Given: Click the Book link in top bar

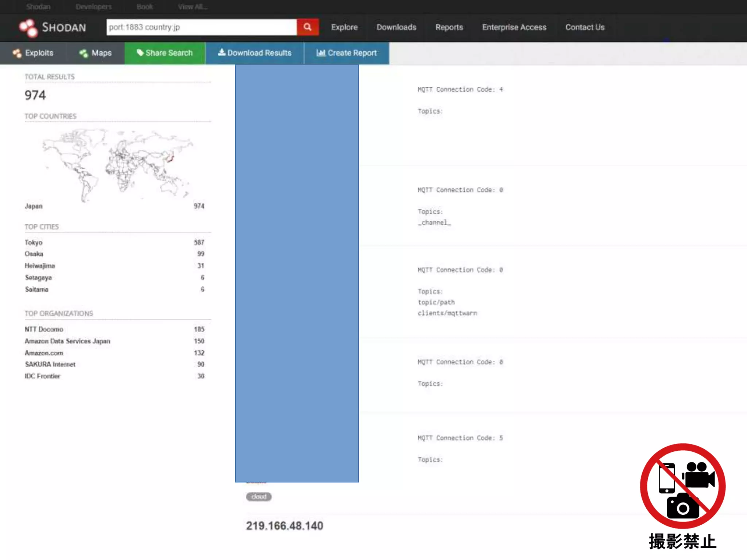Looking at the screenshot, I should (x=144, y=7).
